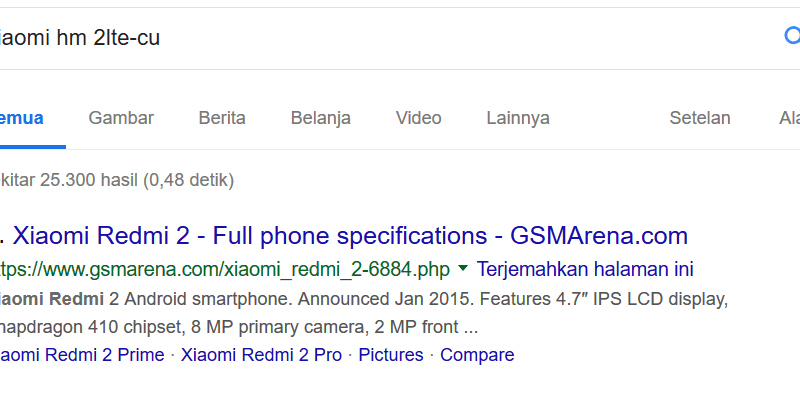Screen dimensions: 800x393
Task: Open Xiaomi Redmi 2 Full phone specifications result
Action: click(350, 236)
